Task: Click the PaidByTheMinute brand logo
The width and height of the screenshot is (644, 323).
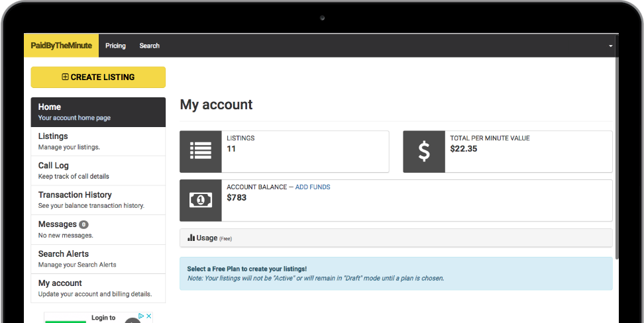Action: click(x=61, y=46)
